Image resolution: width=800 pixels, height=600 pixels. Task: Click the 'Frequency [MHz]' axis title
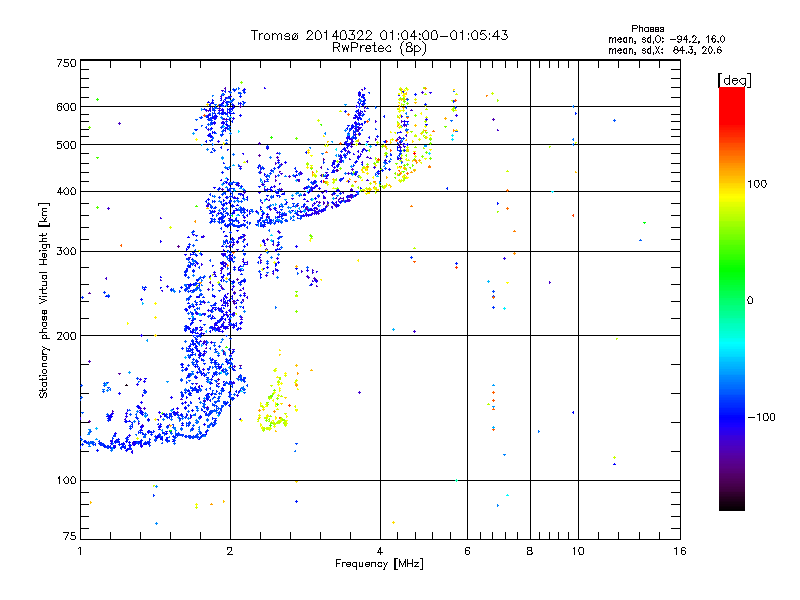tap(379, 564)
